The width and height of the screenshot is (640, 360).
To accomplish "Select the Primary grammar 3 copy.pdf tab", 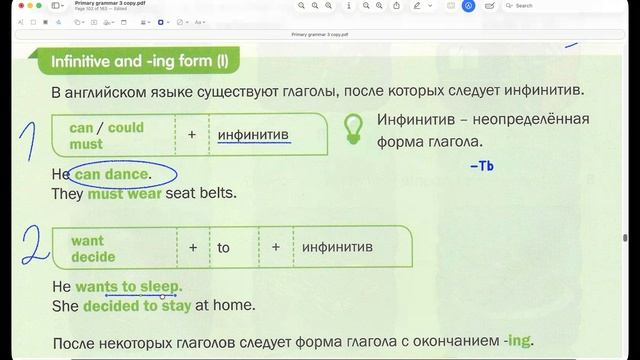I will point(320,35).
